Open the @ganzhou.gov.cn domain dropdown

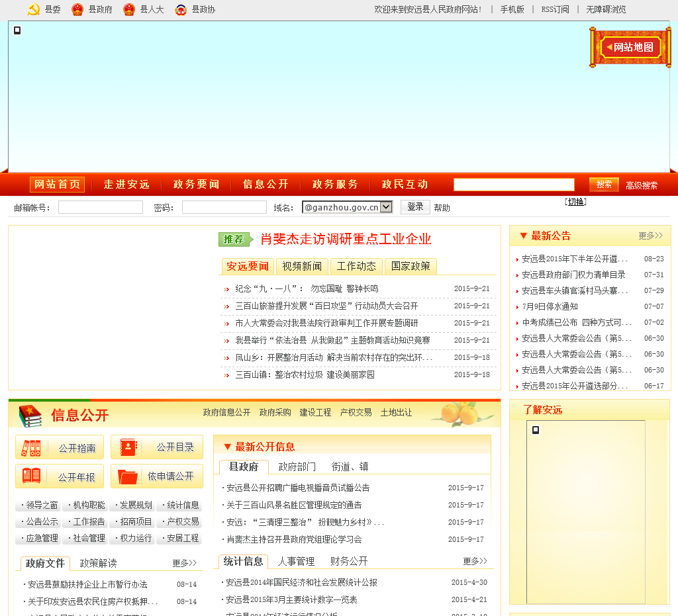tap(347, 207)
